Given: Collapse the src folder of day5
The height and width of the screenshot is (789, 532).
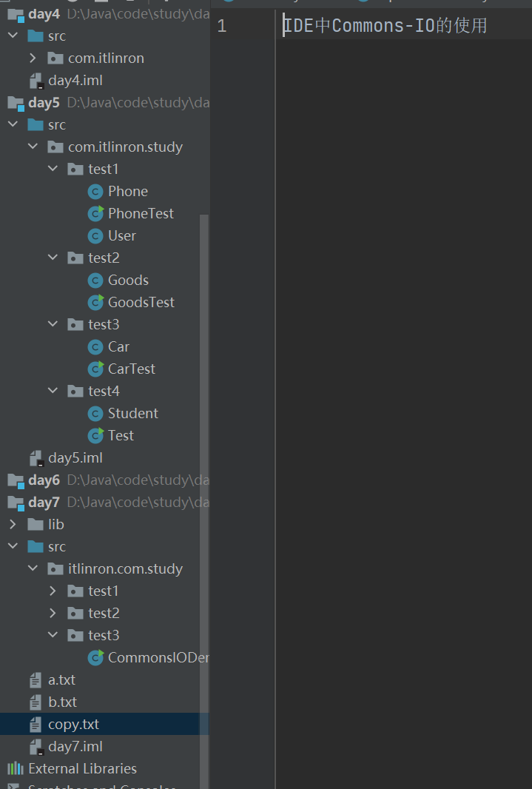Looking at the screenshot, I should [x=12, y=124].
